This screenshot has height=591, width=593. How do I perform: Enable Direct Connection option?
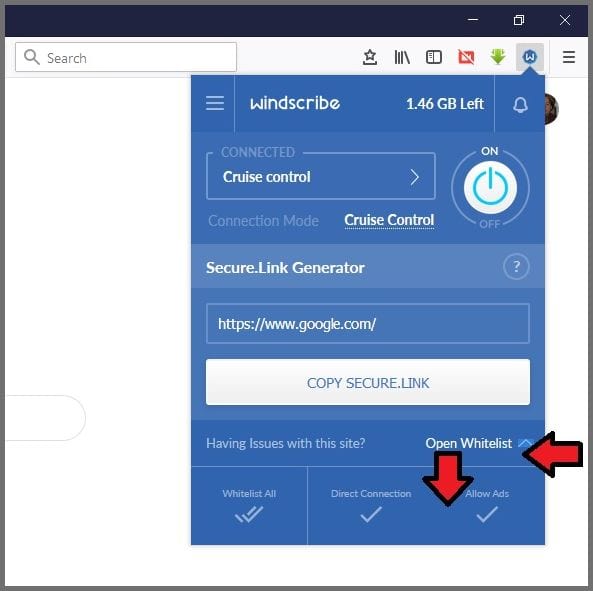[x=371, y=505]
